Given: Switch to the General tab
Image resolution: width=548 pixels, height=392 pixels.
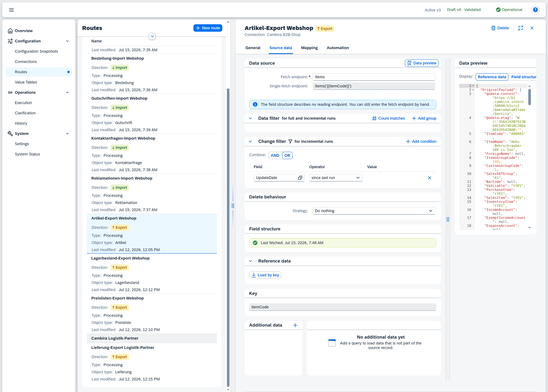Looking at the screenshot, I should tap(253, 48).
